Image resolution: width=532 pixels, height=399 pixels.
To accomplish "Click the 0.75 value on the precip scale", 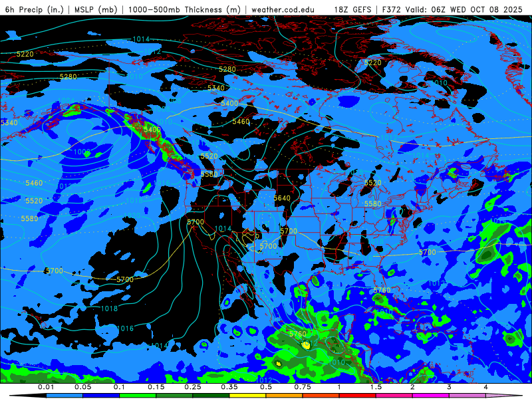I will pos(303,387).
